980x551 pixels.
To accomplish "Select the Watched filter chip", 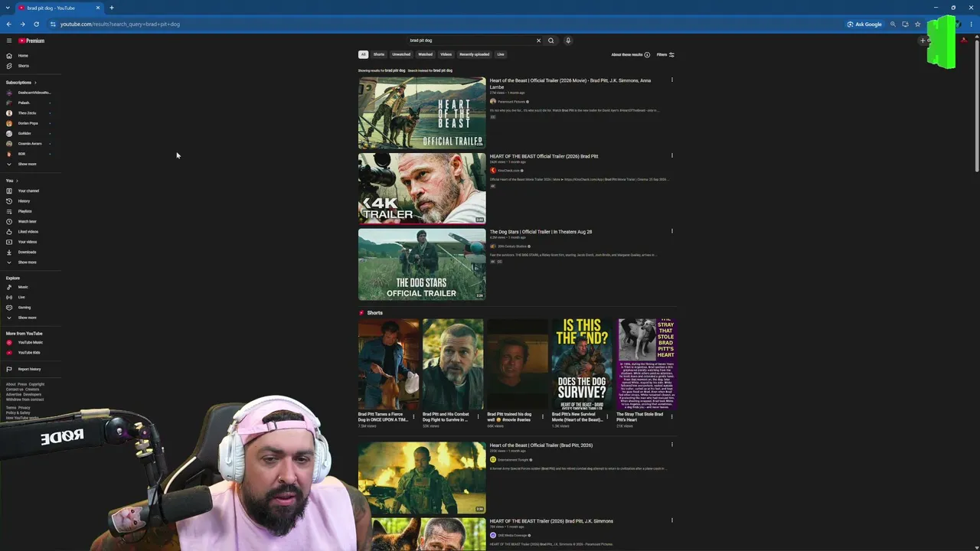I will (425, 54).
